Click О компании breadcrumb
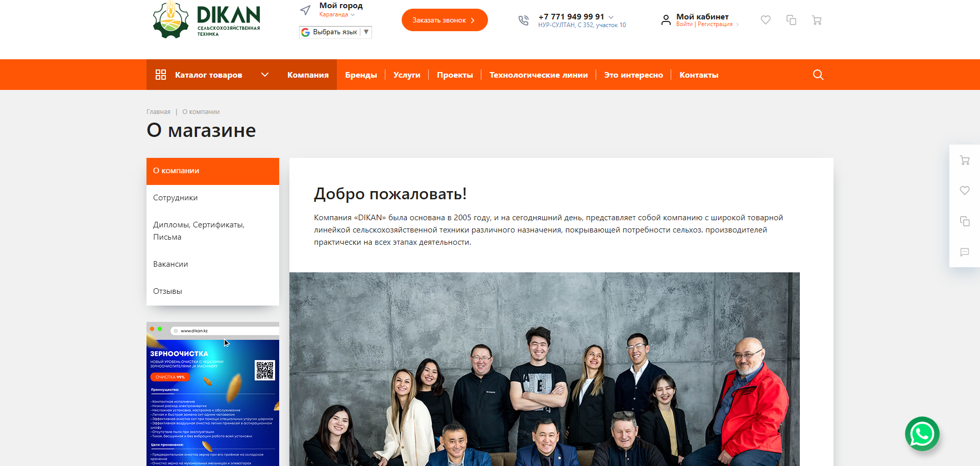980x466 pixels. [201, 112]
